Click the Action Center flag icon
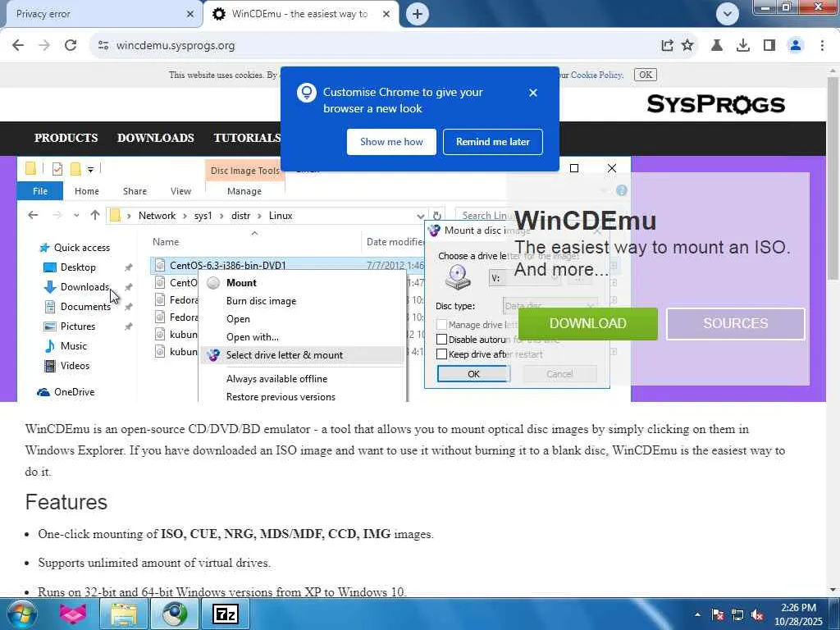840x630 pixels. [717, 614]
